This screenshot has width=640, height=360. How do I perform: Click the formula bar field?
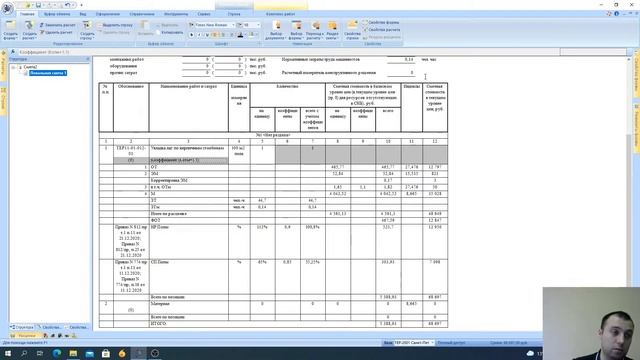(288, 52)
